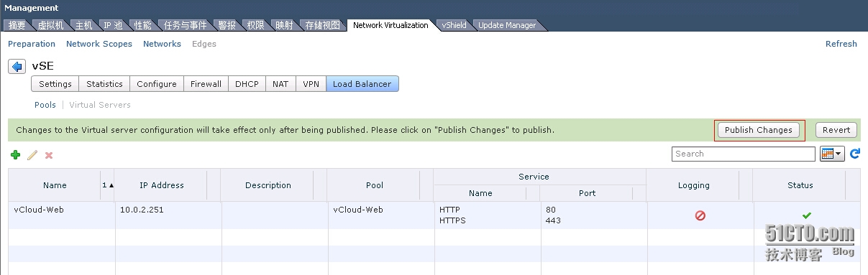Select the Virtual Servers sub-link
This screenshot has width=868, height=275.
pyautogui.click(x=100, y=105)
